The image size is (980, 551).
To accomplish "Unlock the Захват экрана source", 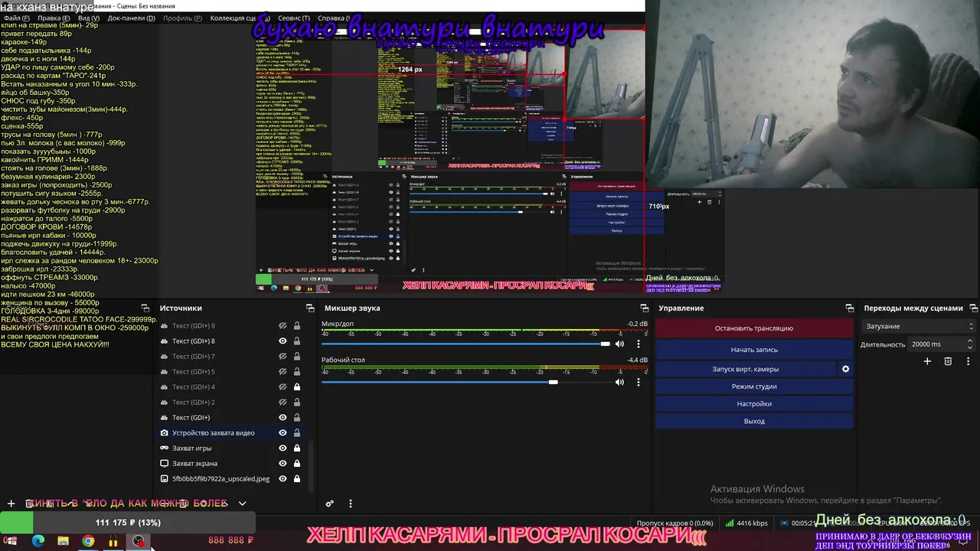I will click(297, 464).
